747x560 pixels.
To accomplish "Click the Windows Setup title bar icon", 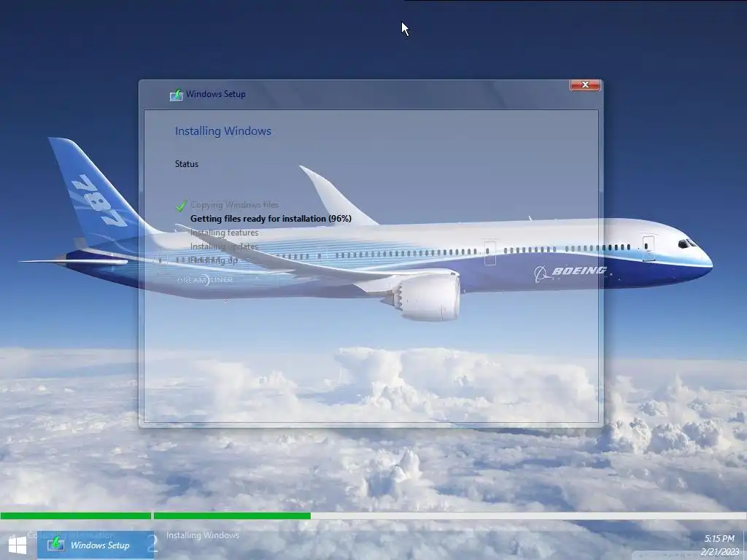I will coord(177,95).
